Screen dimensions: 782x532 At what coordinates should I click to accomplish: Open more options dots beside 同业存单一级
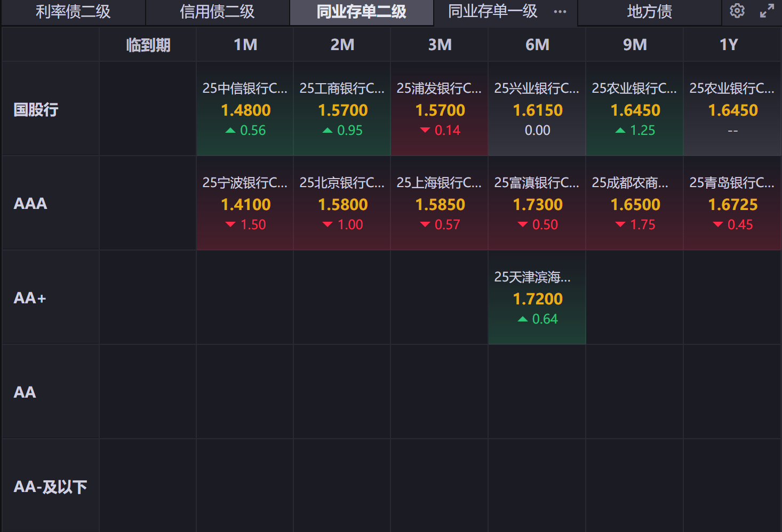tap(560, 12)
